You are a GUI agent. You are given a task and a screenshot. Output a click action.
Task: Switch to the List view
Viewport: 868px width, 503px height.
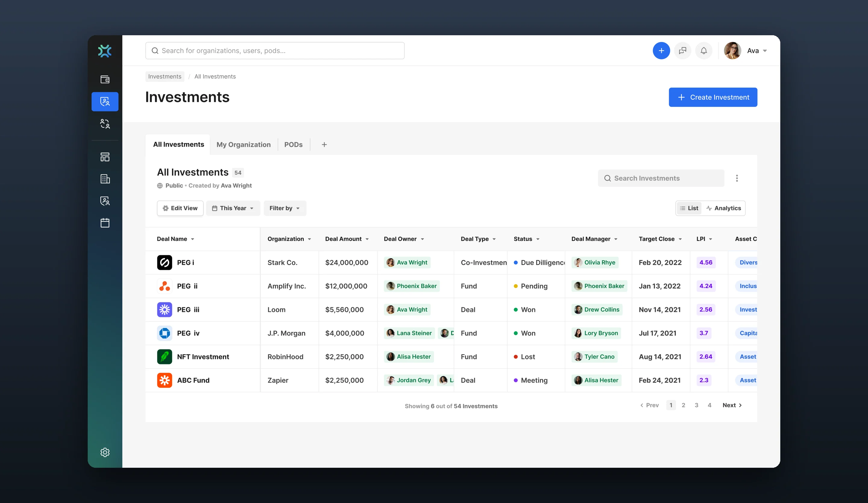click(x=689, y=208)
